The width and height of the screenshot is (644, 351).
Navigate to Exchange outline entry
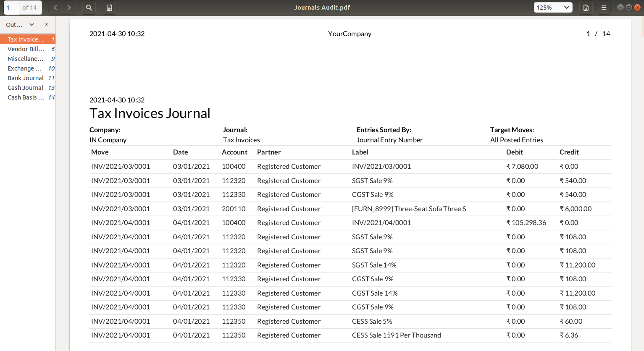pos(24,68)
